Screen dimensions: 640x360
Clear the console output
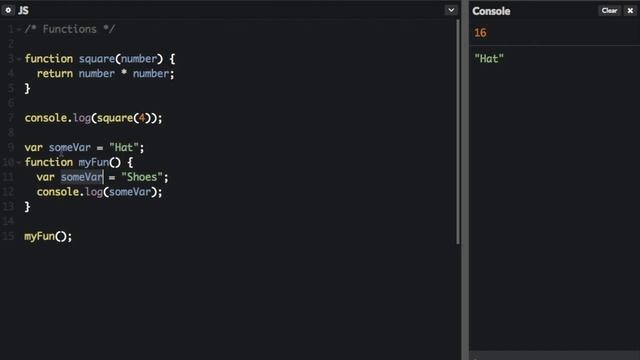609,11
